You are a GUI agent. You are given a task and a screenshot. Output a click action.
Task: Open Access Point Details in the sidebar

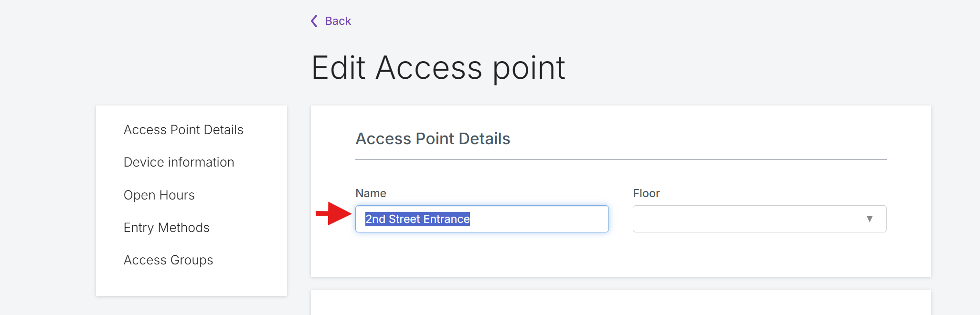click(183, 130)
